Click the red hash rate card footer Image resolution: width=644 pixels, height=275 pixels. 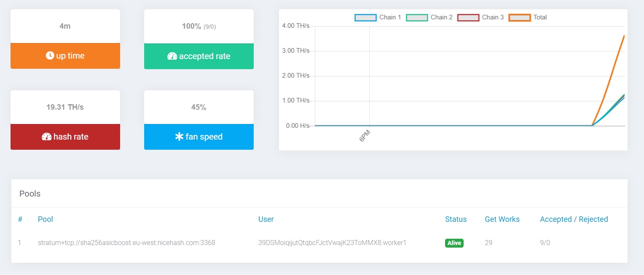point(65,137)
